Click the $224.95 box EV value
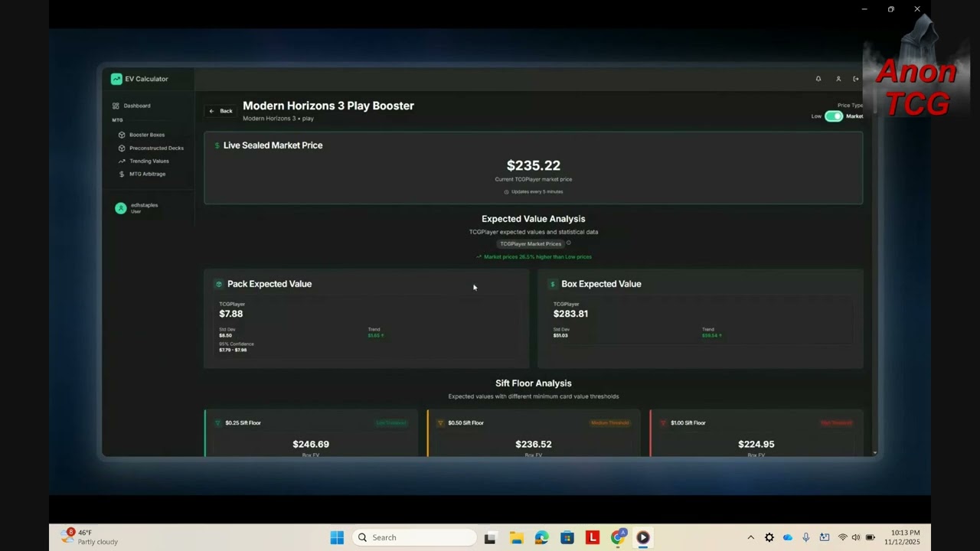 [x=756, y=444]
